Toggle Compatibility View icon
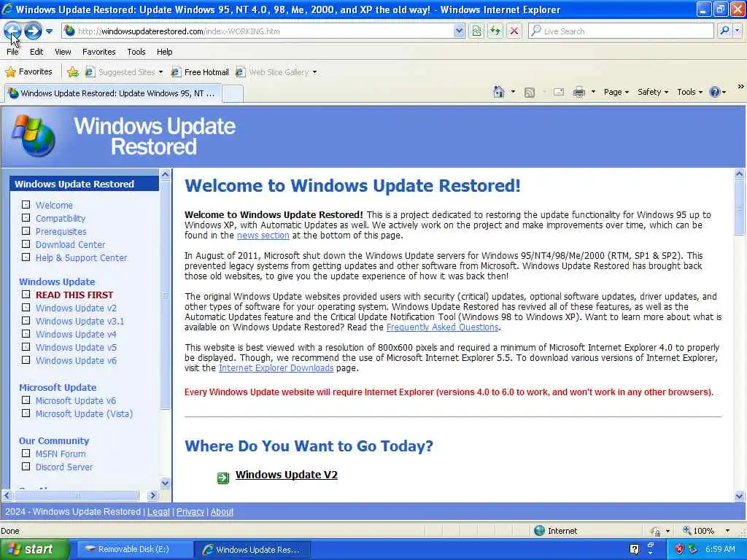This screenshot has height=560, width=747. (476, 31)
